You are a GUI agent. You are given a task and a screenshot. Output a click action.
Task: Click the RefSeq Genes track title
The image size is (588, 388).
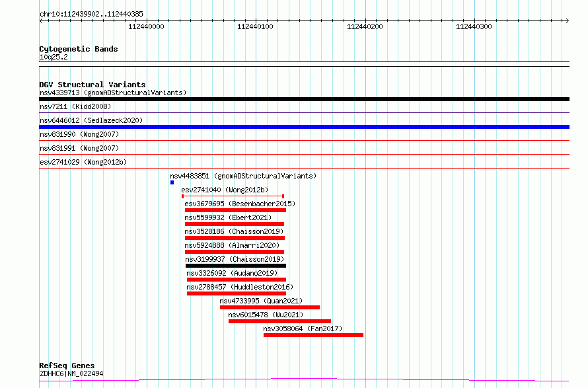pos(67,366)
